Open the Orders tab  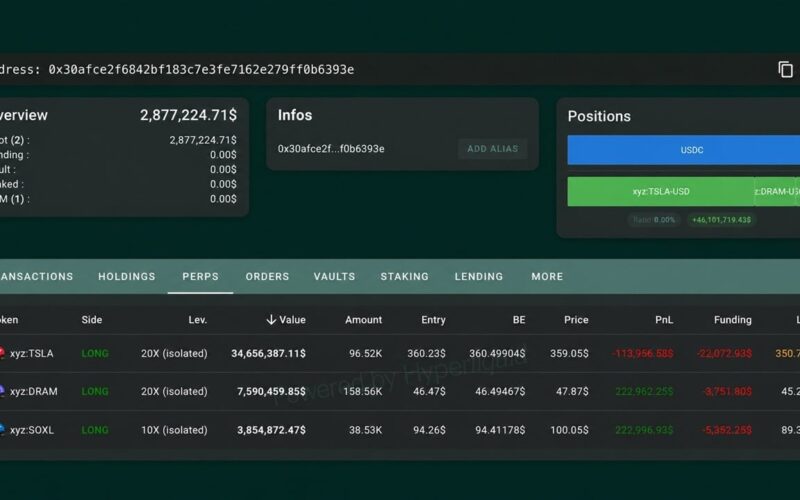(267, 277)
